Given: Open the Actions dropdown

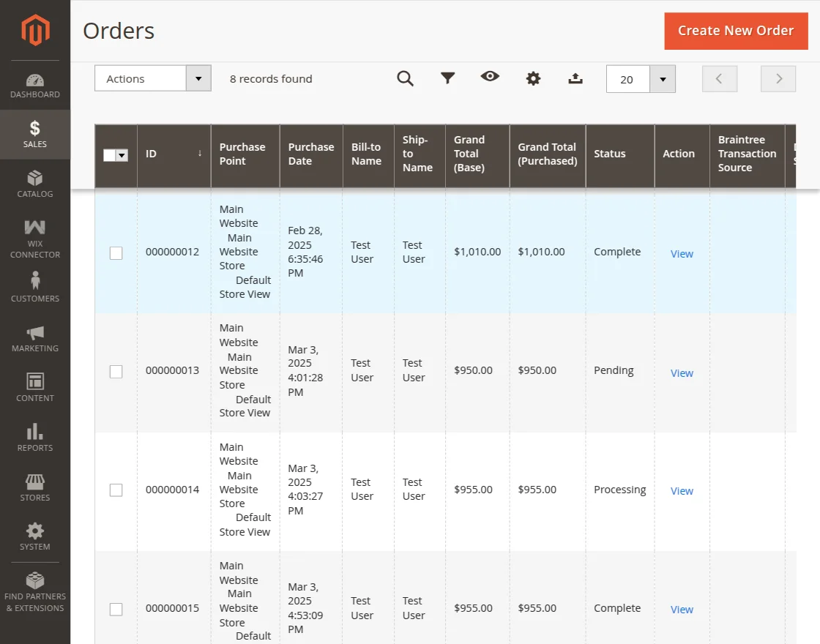Looking at the screenshot, I should (152, 78).
